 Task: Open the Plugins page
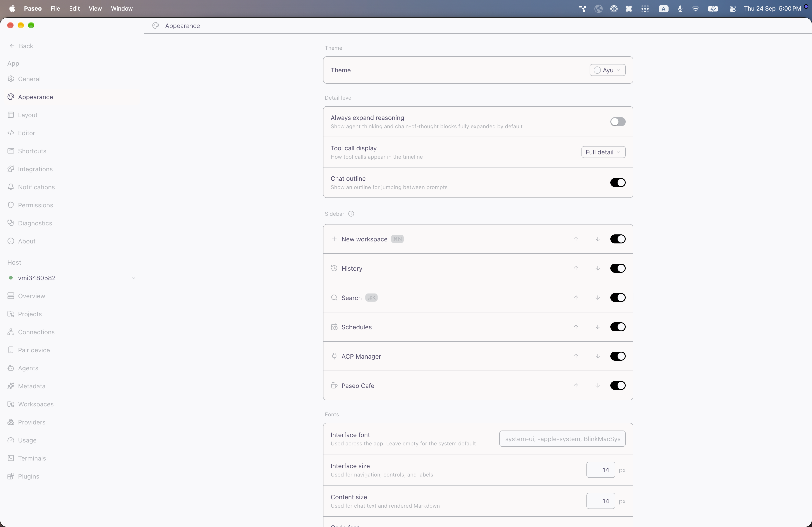click(x=72, y=477)
